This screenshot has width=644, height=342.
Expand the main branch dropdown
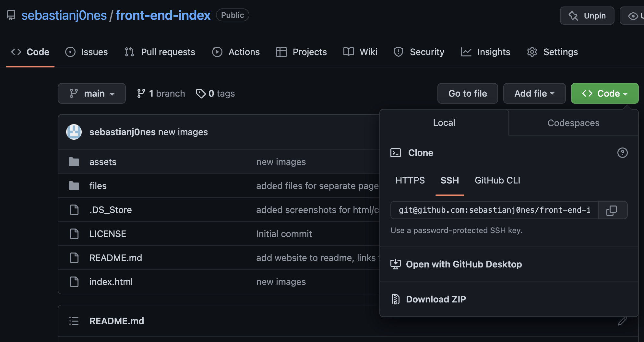click(92, 93)
